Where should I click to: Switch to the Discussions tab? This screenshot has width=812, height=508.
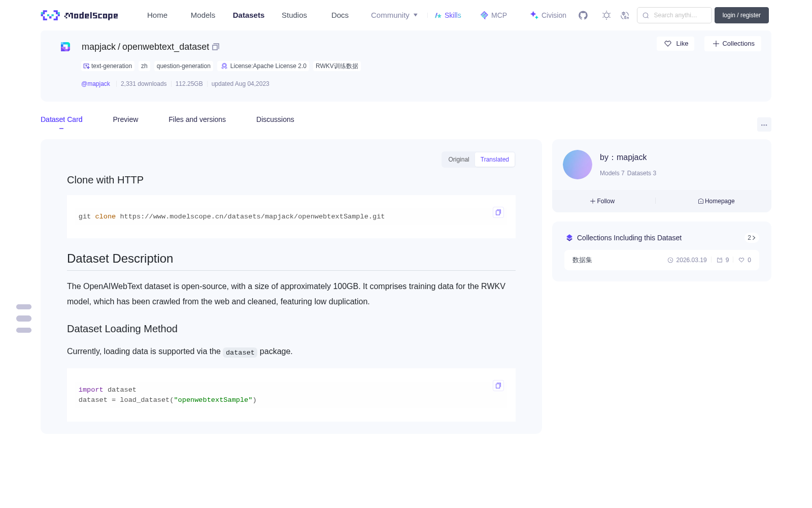pos(275,119)
